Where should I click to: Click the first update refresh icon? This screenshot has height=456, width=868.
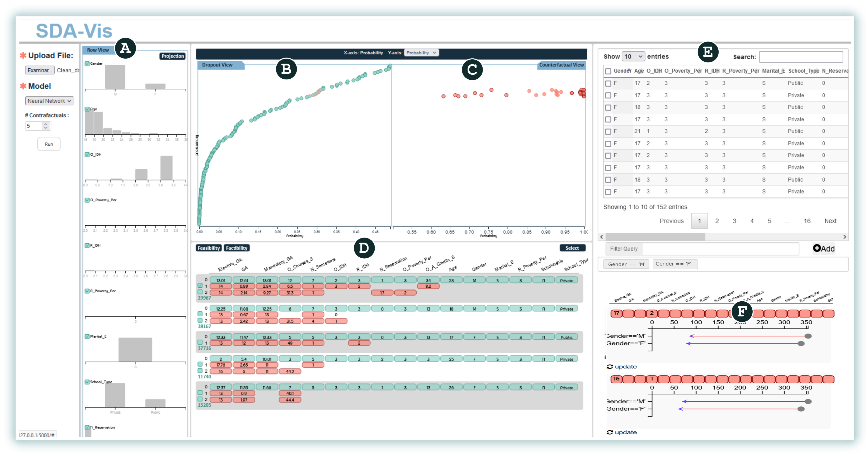[x=610, y=367]
